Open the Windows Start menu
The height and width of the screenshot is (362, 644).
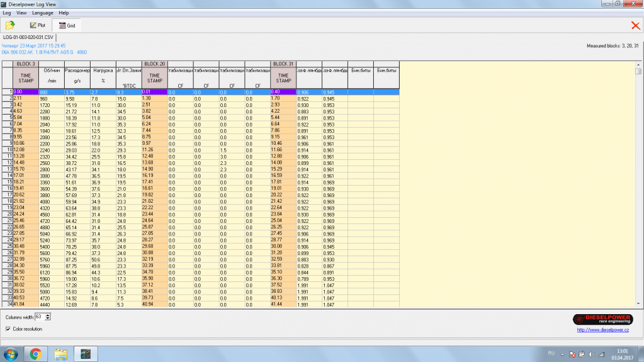(x=11, y=354)
